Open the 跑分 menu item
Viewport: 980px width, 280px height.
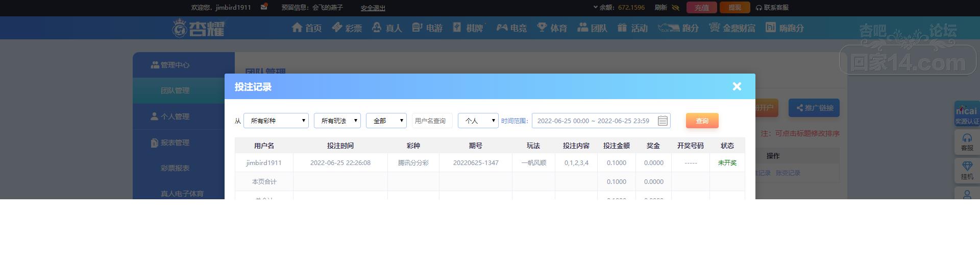click(678, 28)
